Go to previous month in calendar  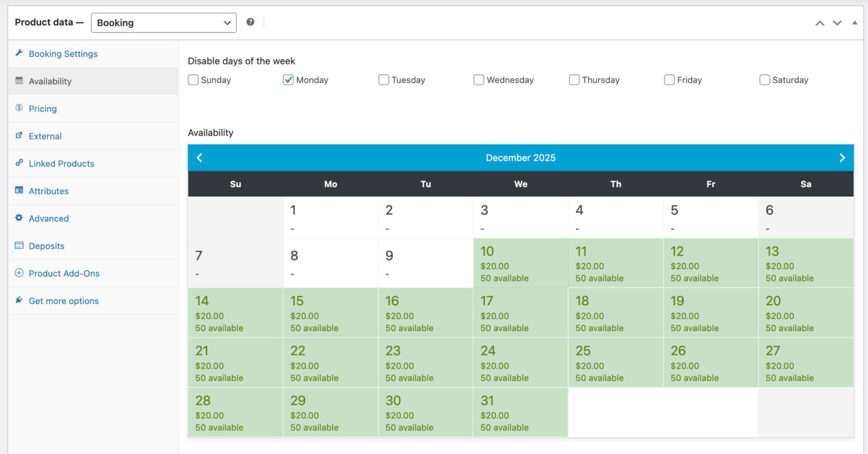(x=200, y=157)
